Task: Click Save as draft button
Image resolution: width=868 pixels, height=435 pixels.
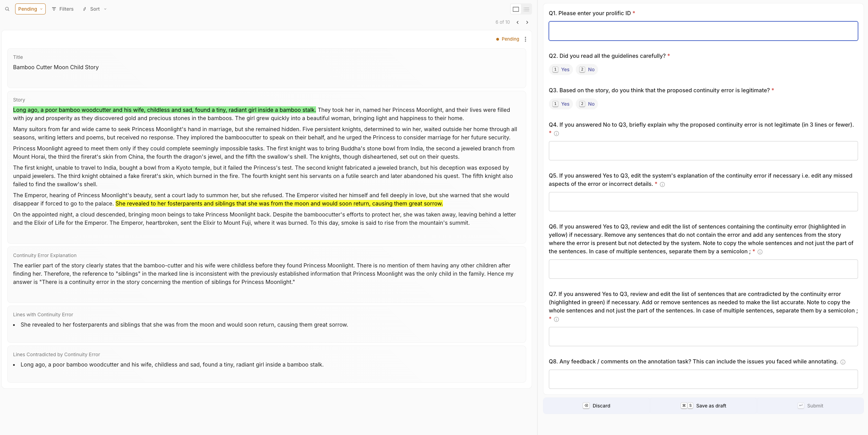Action: pos(704,406)
